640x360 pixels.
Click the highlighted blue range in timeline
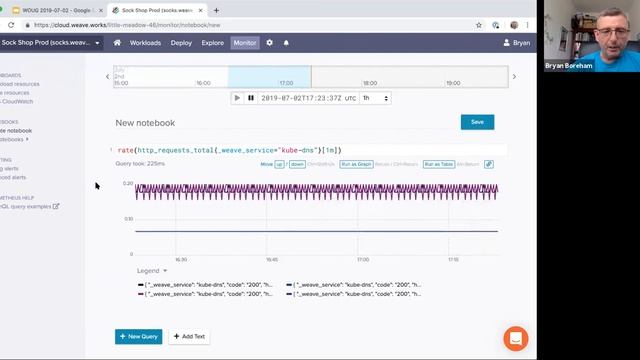point(269,76)
